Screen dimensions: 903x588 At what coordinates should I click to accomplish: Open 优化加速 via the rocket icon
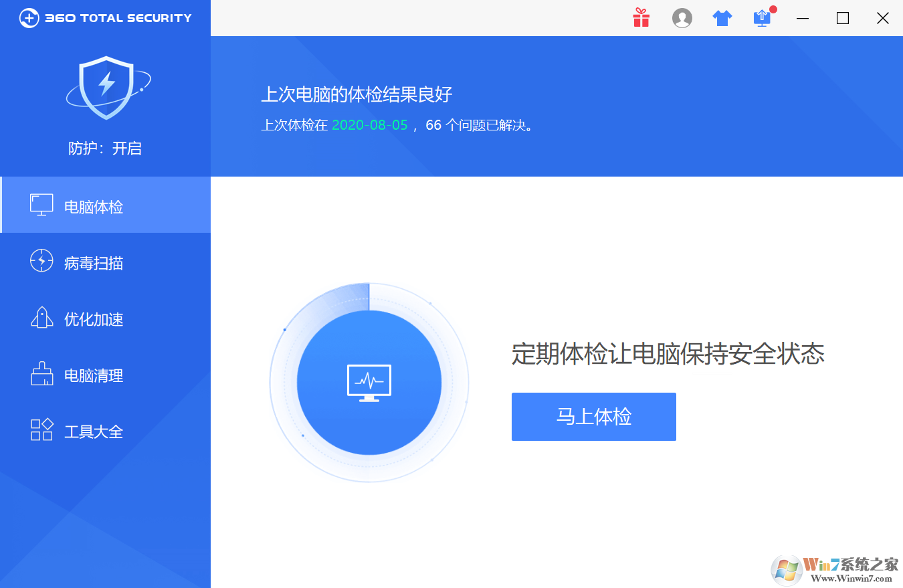[x=41, y=318]
